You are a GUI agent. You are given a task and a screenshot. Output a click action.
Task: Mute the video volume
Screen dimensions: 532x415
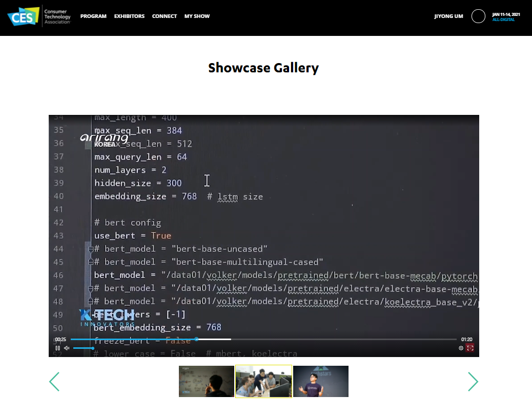pos(67,348)
